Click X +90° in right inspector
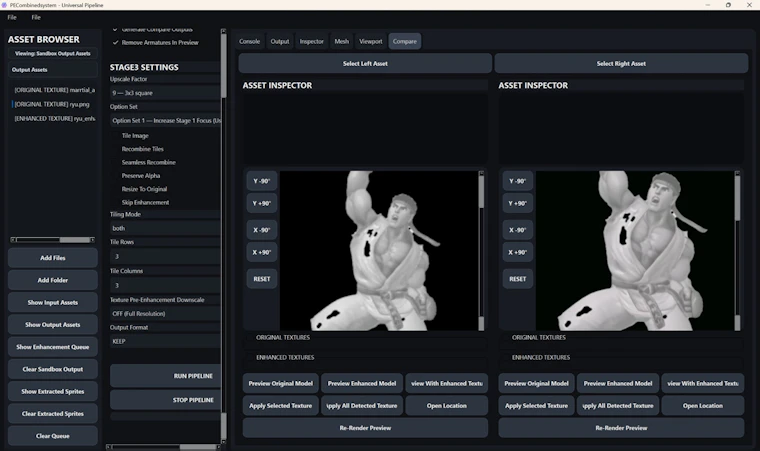 517,252
